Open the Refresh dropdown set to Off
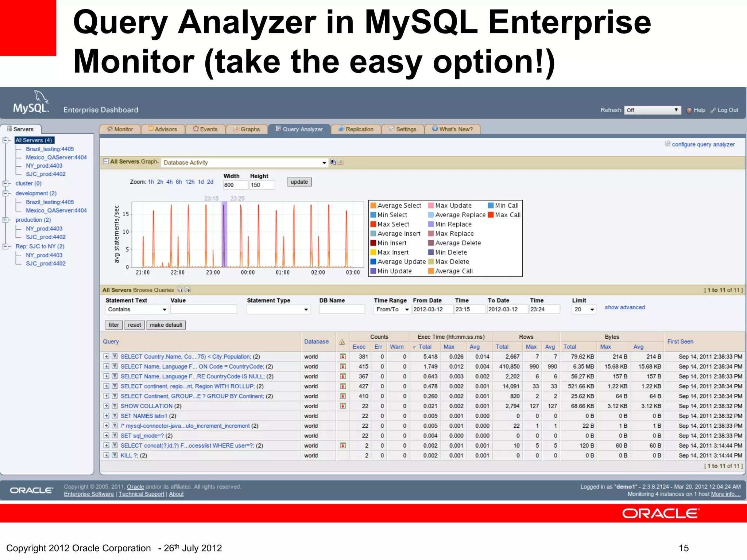The width and height of the screenshot is (747, 560). tap(653, 110)
